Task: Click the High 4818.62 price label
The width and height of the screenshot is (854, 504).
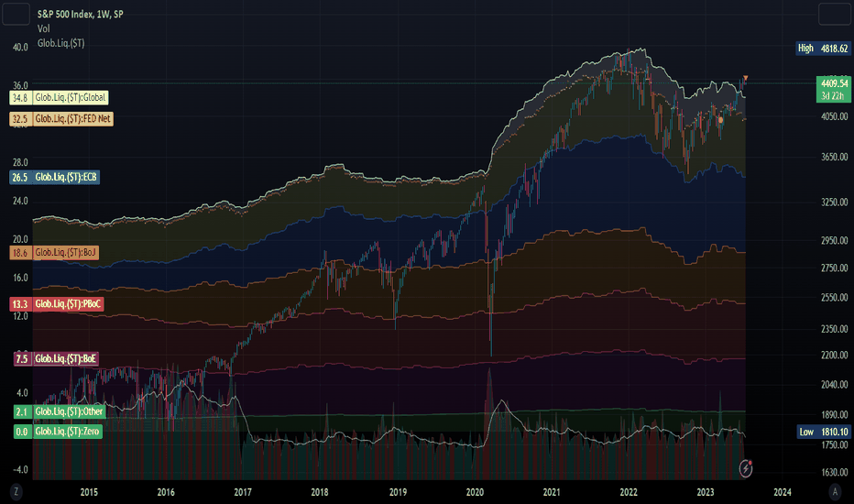Action: pyautogui.click(x=823, y=49)
